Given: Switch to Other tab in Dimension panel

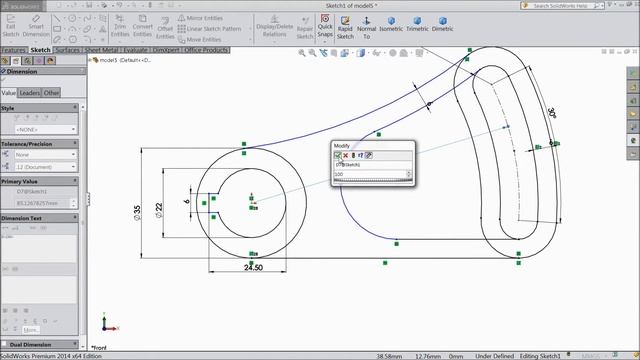Looking at the screenshot, I should point(51,93).
